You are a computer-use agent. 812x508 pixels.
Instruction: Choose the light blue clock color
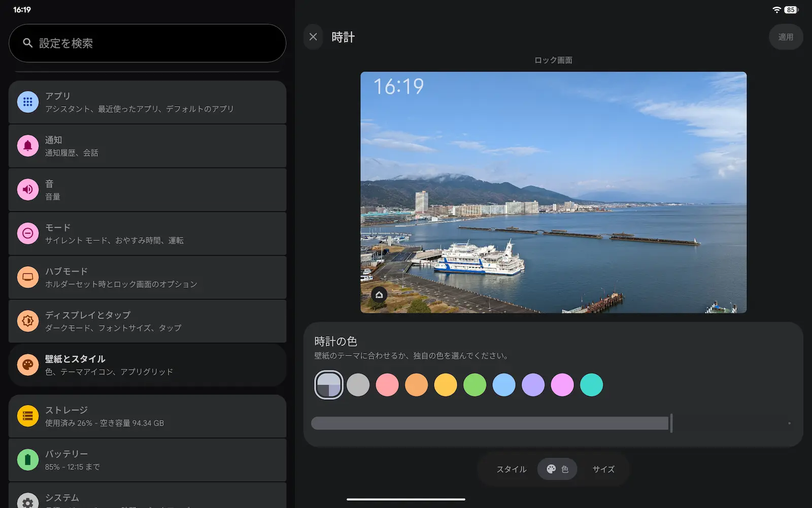click(504, 385)
